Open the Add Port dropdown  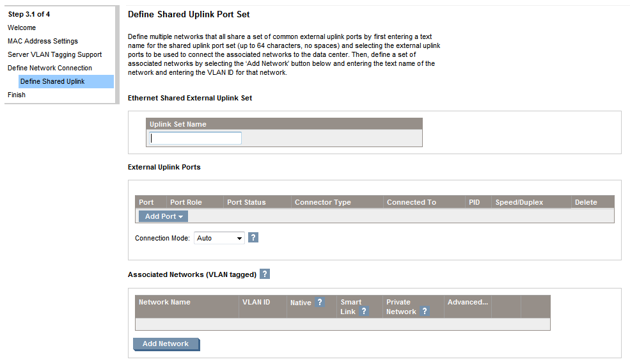pos(163,216)
